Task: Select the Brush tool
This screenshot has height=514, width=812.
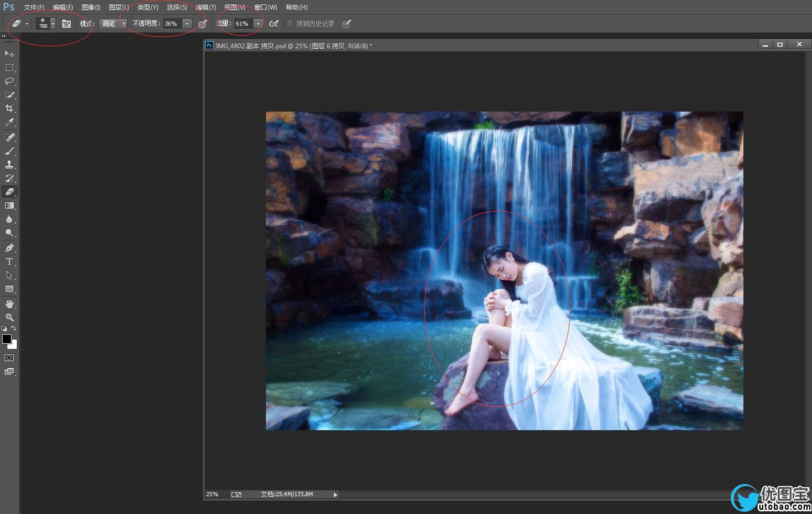Action: coord(9,151)
